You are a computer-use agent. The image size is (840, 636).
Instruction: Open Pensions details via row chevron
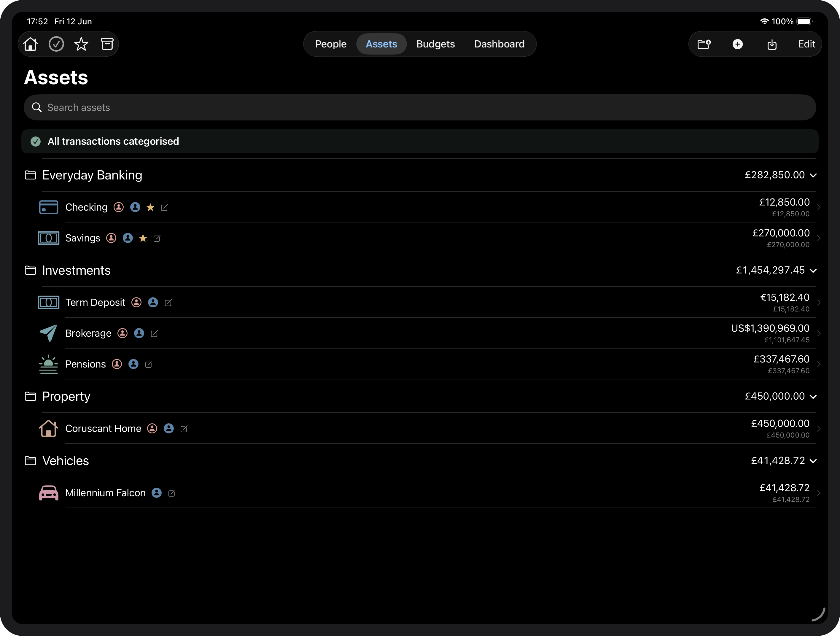coord(819,364)
